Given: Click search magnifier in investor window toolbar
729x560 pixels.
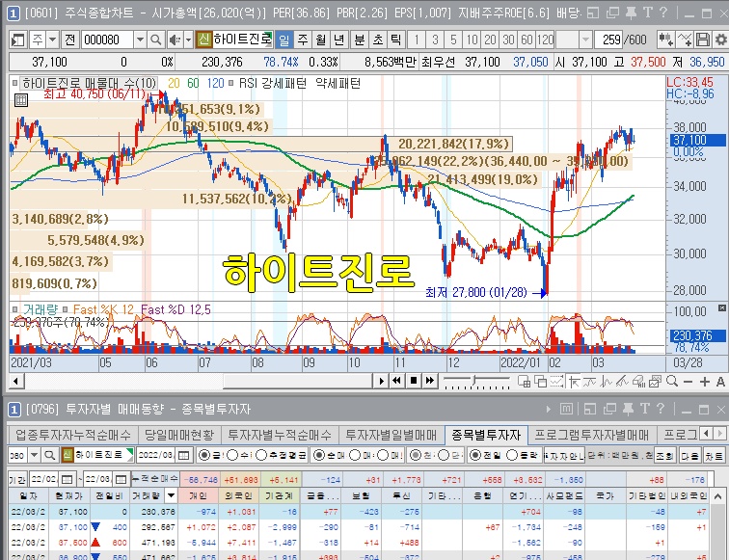Looking at the screenshot, I should click(x=50, y=455).
